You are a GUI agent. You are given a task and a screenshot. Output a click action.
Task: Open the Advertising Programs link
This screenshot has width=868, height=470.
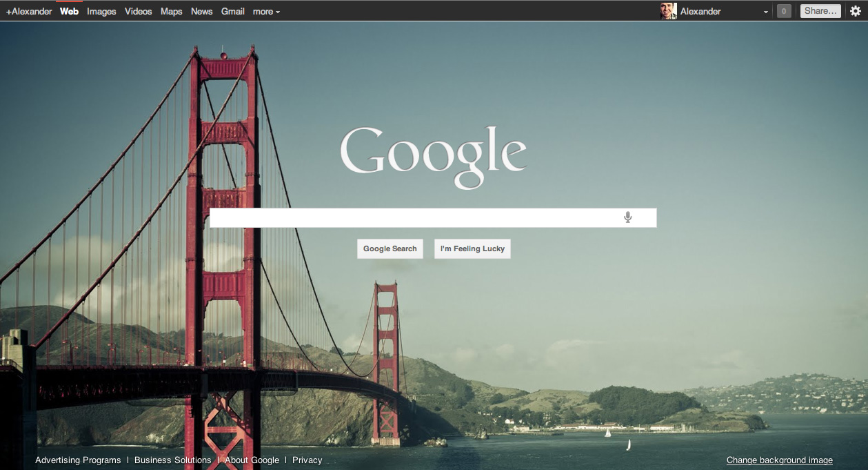click(x=78, y=460)
